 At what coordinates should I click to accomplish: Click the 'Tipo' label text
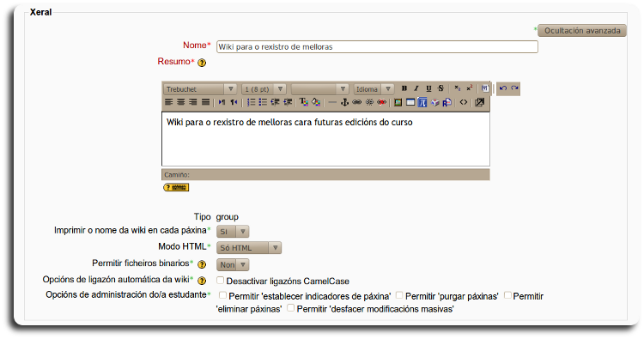(202, 216)
